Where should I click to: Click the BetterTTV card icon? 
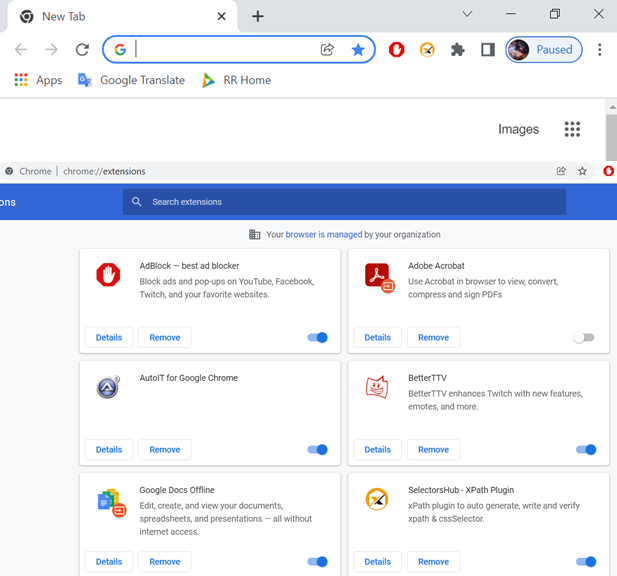point(377,387)
